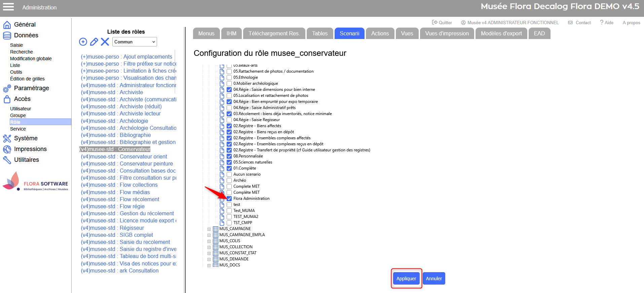Click the edit role pencil icon
The width and height of the screenshot is (644, 293).
[94, 42]
